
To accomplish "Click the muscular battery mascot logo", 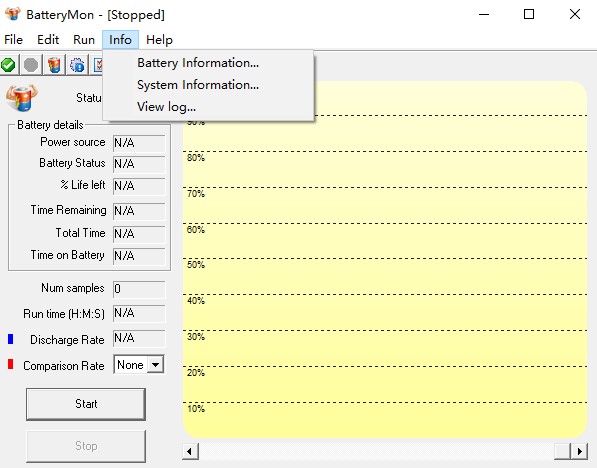I will tap(21, 98).
